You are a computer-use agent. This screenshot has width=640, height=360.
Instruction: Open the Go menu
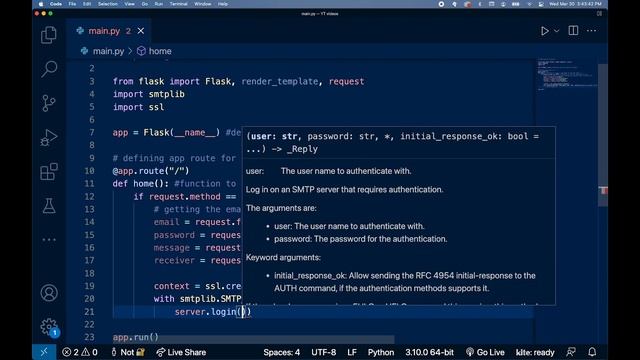click(145, 4)
